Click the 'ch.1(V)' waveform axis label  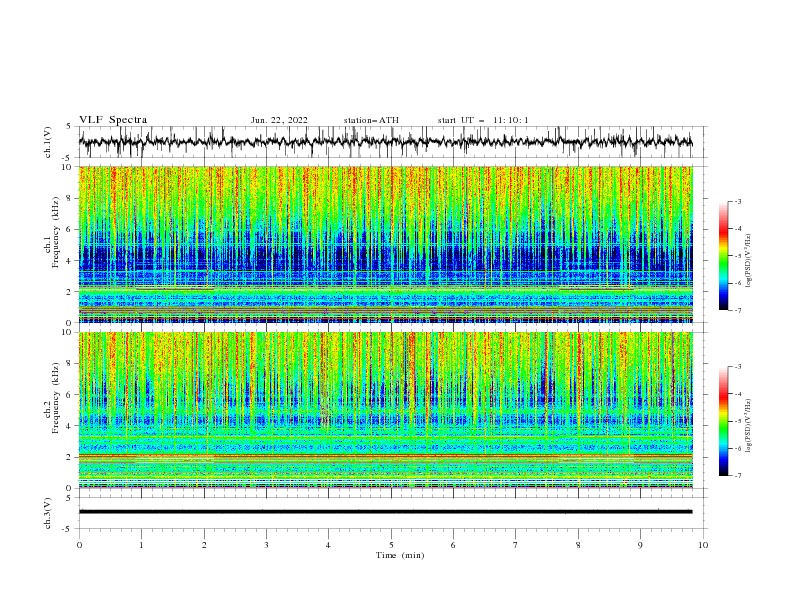point(48,142)
